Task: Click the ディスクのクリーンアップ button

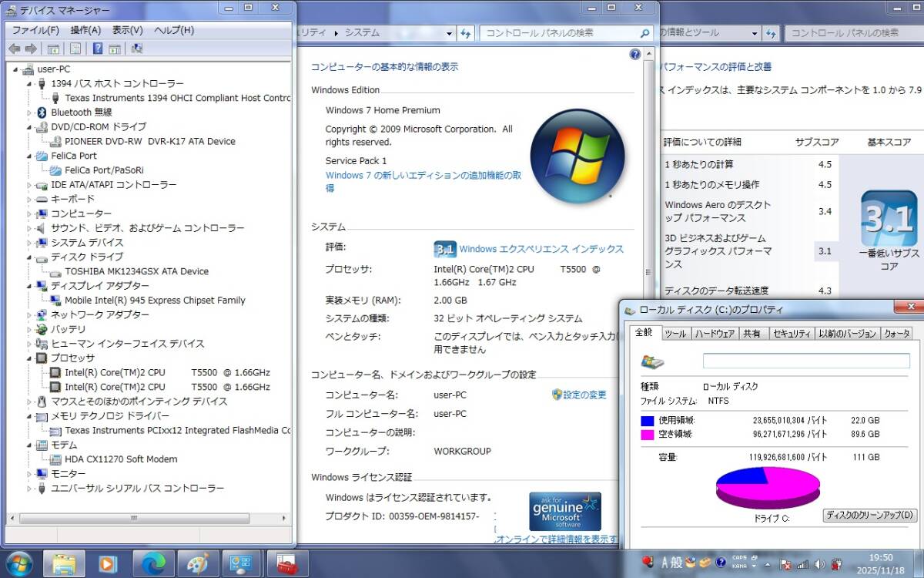Action: pos(869,515)
